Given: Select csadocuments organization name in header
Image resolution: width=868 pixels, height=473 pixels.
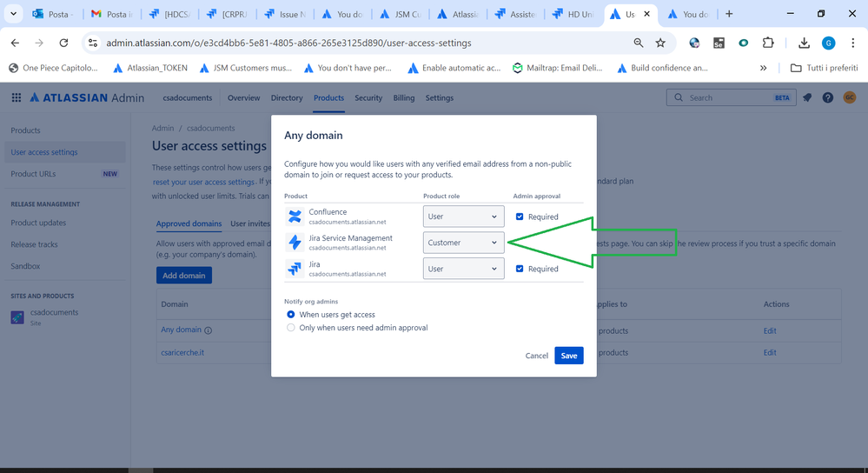Looking at the screenshot, I should click(x=187, y=97).
